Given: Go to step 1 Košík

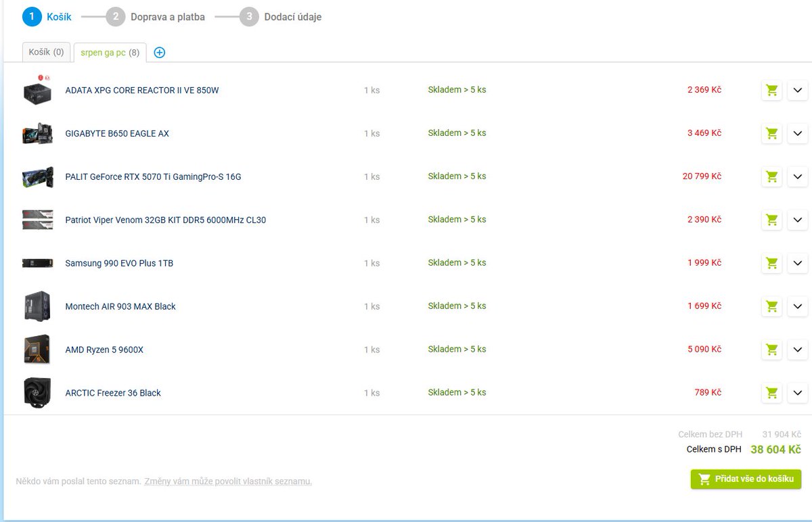Looking at the screenshot, I should point(47,16).
